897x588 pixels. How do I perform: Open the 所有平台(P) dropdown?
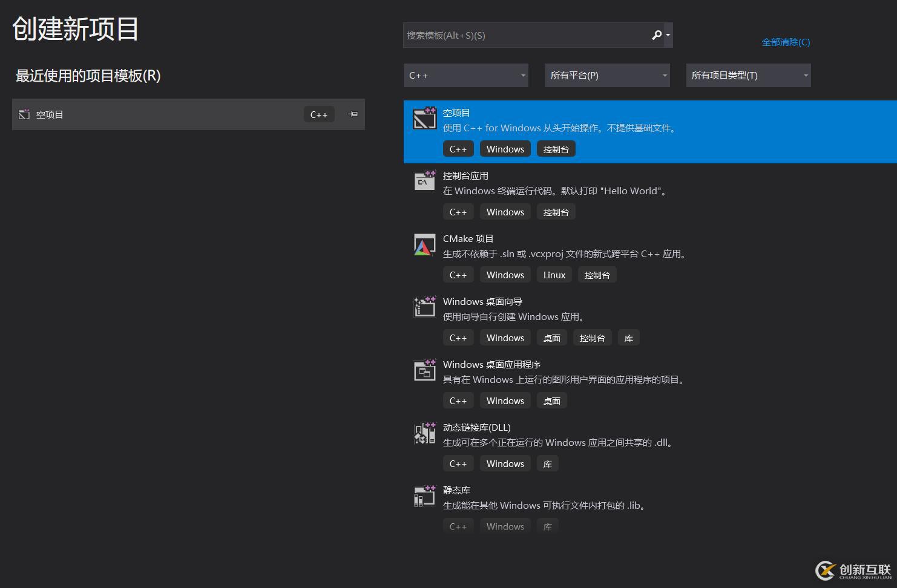607,75
